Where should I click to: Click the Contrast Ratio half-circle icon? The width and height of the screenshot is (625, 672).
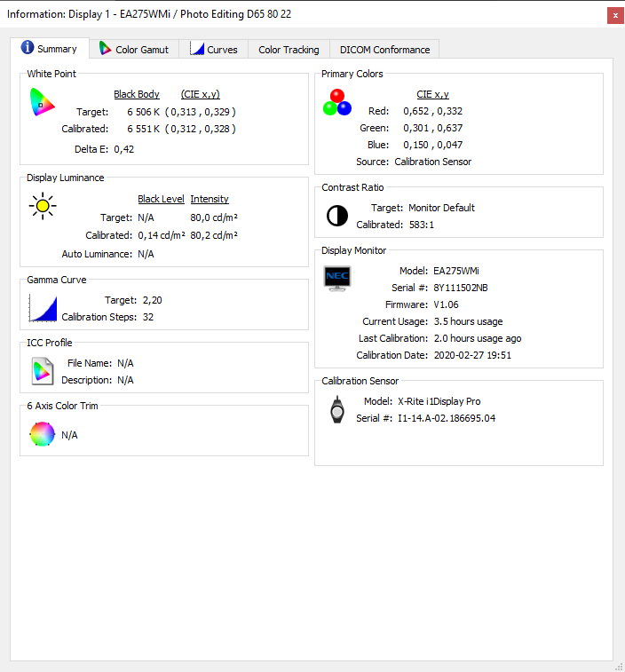click(x=337, y=216)
